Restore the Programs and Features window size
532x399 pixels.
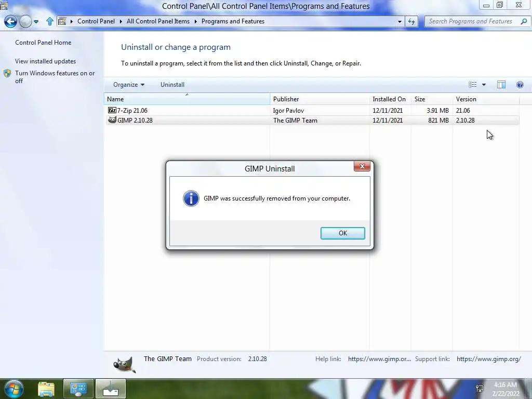point(500,5)
